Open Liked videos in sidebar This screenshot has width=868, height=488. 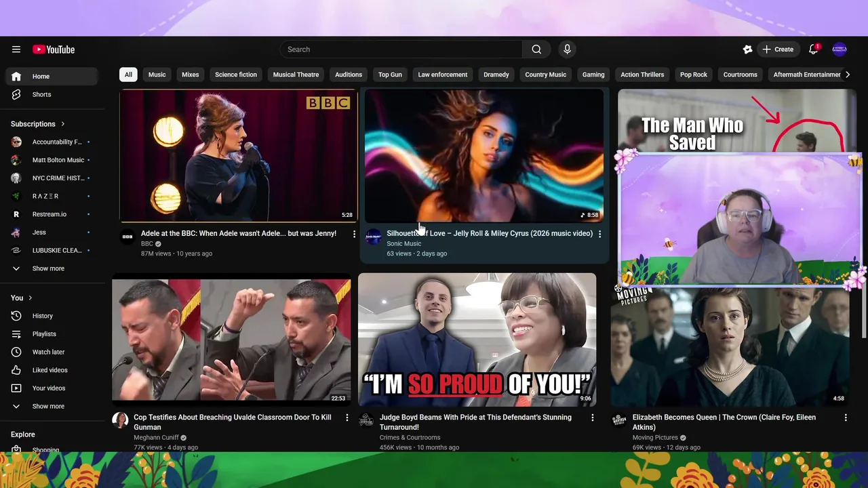coord(52,370)
